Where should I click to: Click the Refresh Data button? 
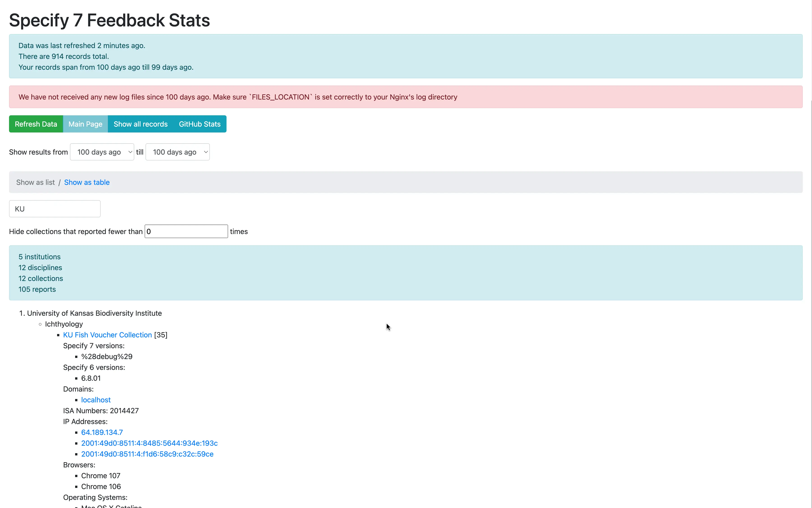coord(36,124)
